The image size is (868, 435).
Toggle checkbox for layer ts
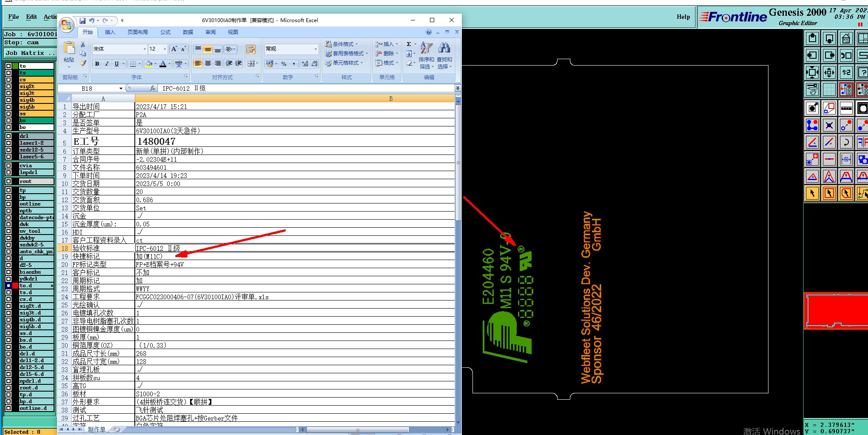coord(9,73)
